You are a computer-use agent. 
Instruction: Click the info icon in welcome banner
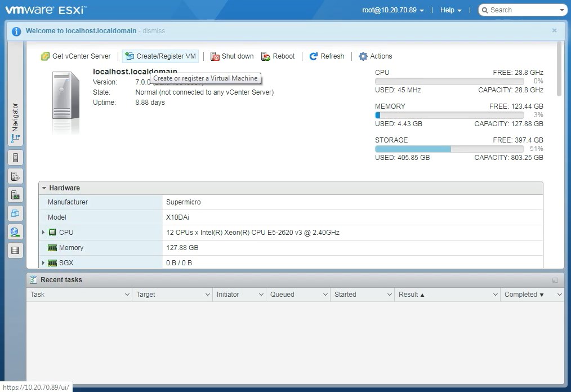(16, 32)
